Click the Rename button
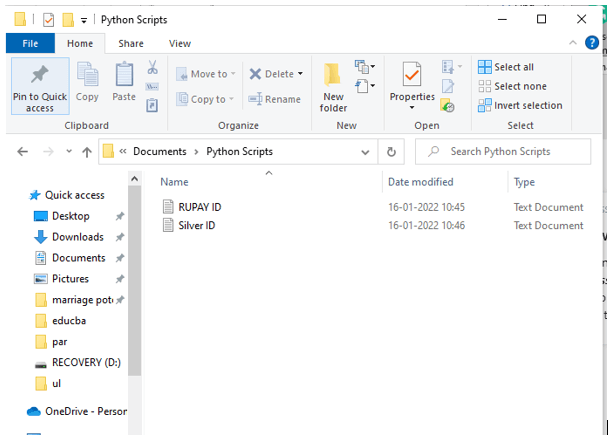 (275, 99)
